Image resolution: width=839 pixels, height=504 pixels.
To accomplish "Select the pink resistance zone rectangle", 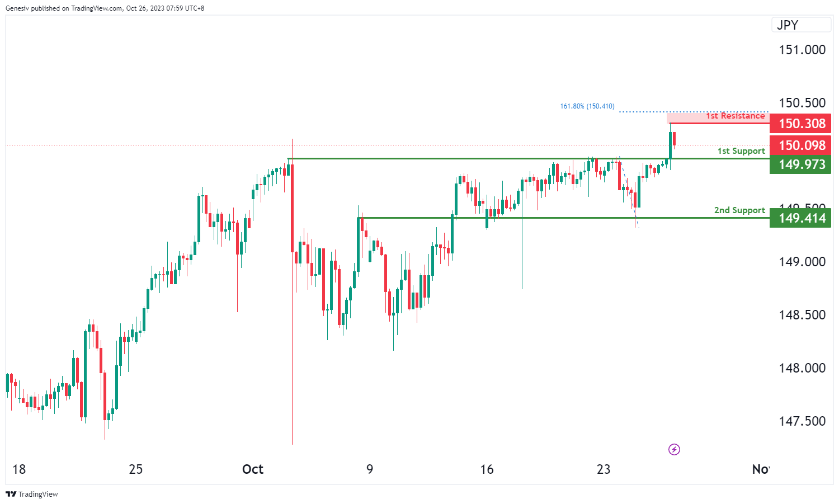I will [688, 118].
